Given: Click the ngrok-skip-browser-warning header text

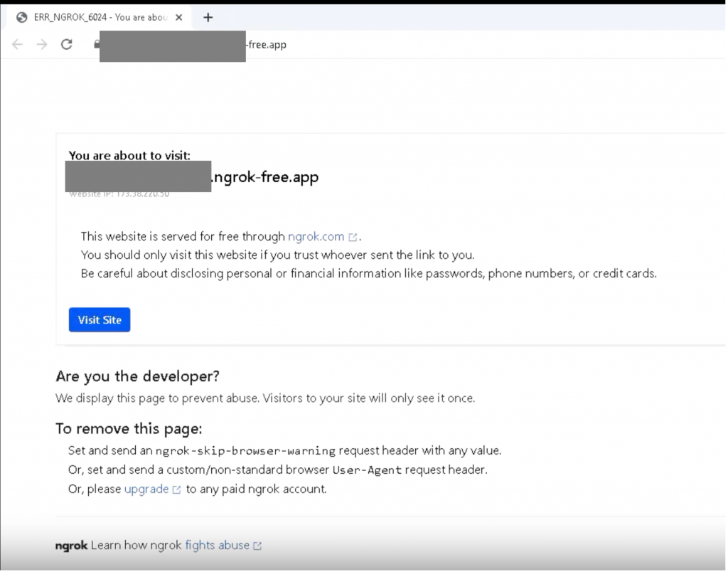Looking at the screenshot, I should click(x=245, y=450).
